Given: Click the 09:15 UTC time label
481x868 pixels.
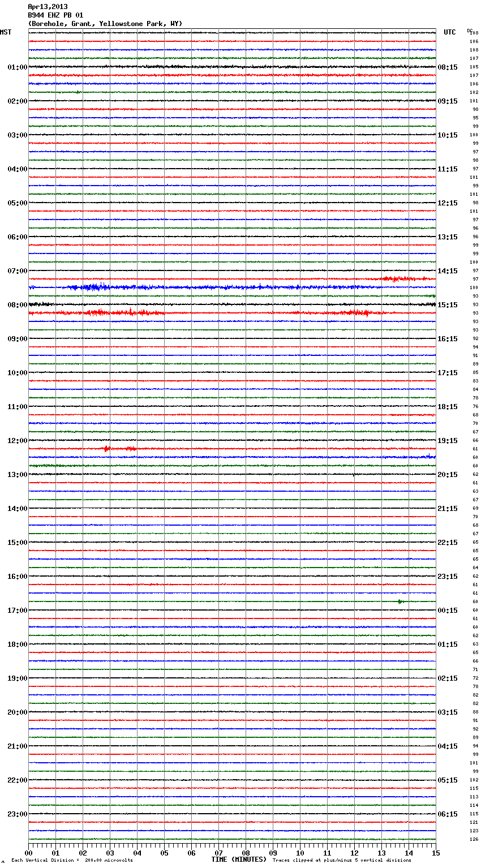Looking at the screenshot, I should (448, 101).
